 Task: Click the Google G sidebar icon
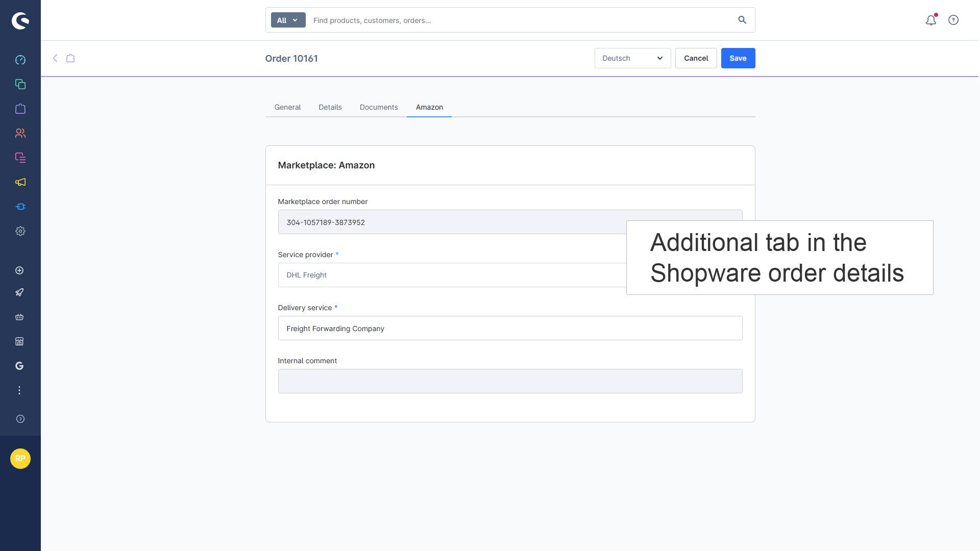[x=19, y=366]
